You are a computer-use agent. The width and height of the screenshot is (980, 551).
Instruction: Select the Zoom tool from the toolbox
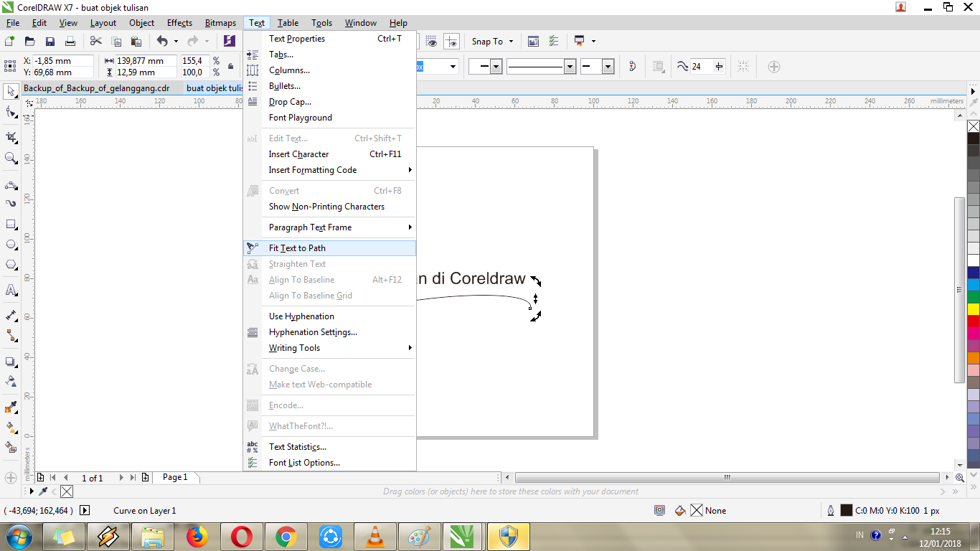point(10,152)
